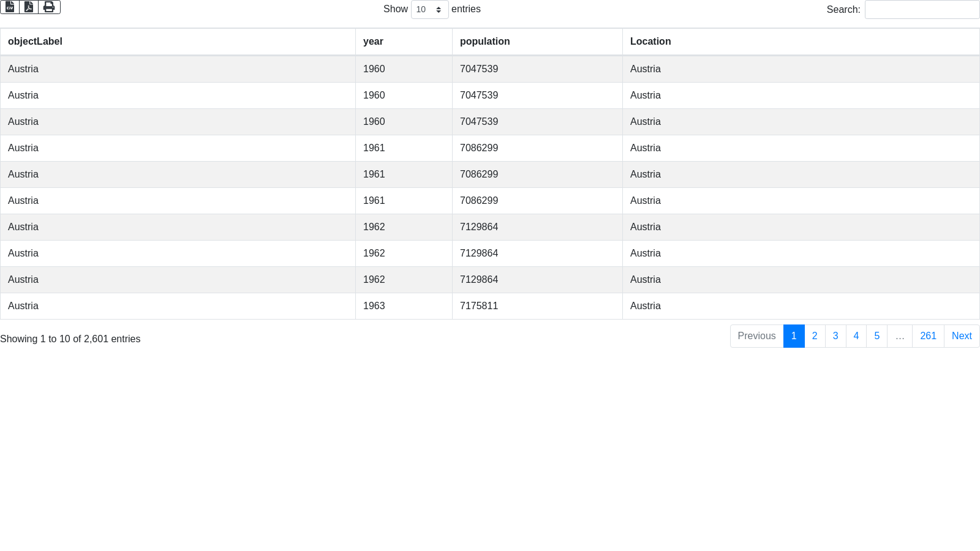Click the Search input field

coord(922,10)
